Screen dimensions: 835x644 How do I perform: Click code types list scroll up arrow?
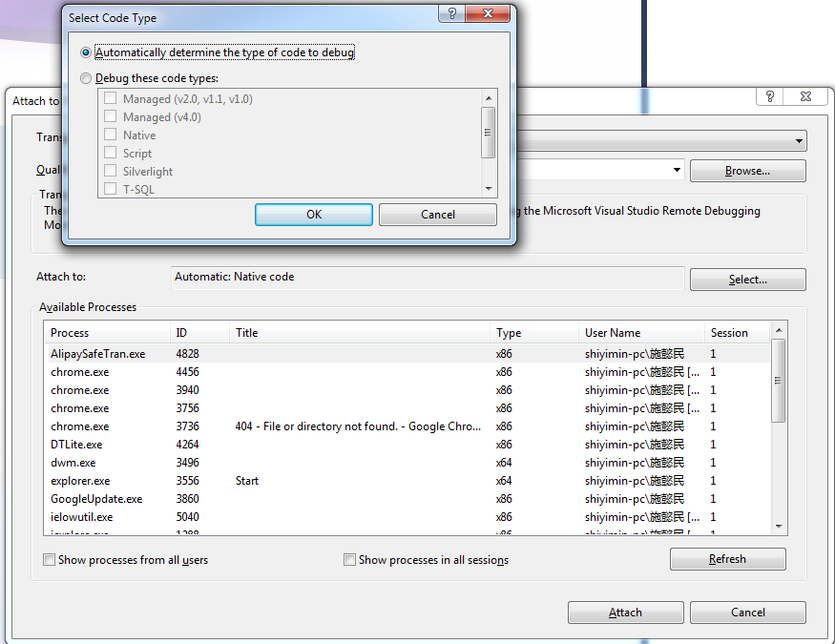pos(489,98)
